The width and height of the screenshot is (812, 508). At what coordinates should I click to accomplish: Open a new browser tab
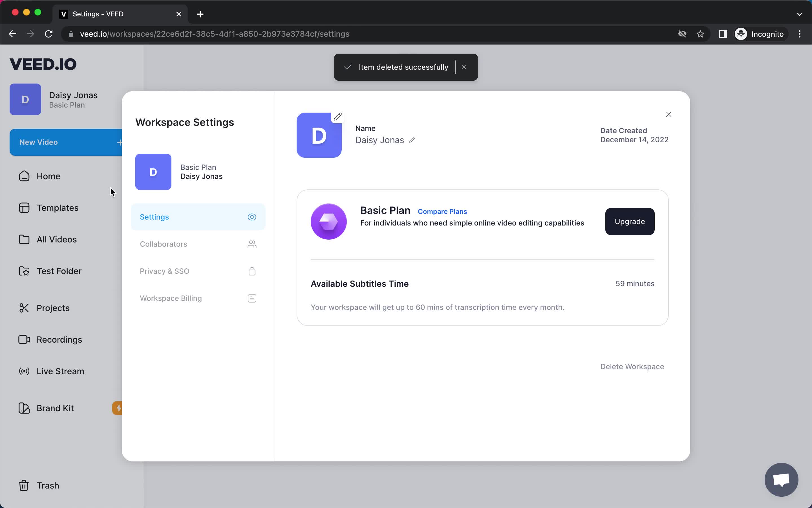click(200, 14)
